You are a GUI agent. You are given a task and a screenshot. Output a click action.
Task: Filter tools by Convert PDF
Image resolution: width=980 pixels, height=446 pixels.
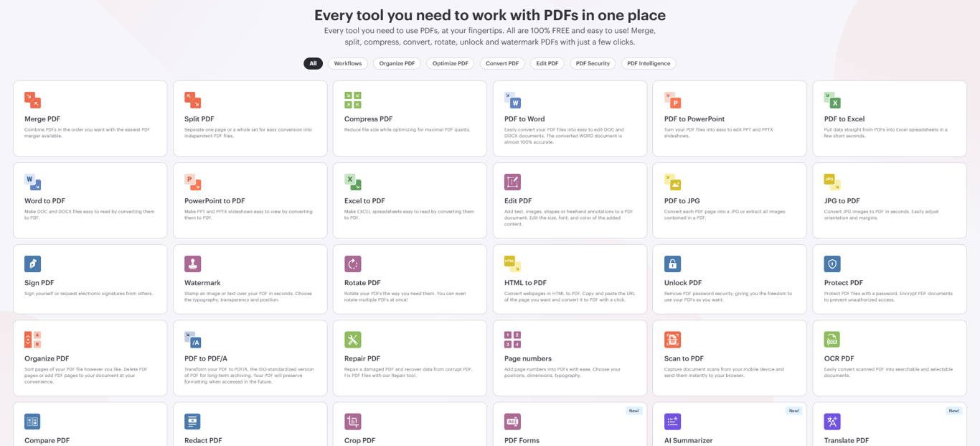tap(502, 63)
